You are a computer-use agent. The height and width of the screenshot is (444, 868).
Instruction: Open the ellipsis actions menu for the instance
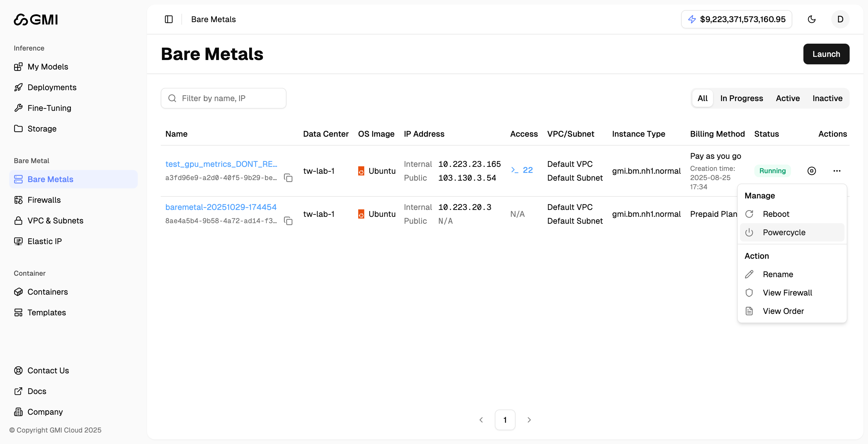click(x=837, y=171)
